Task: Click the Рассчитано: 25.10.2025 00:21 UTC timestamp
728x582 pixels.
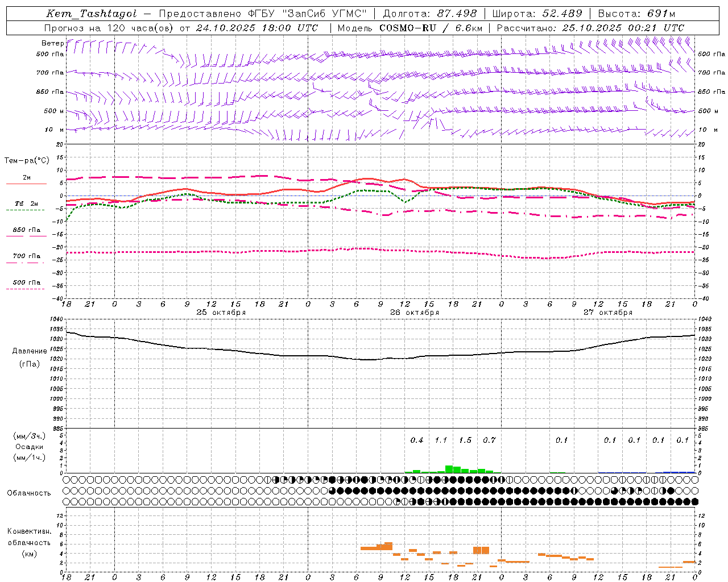Action: (590, 28)
